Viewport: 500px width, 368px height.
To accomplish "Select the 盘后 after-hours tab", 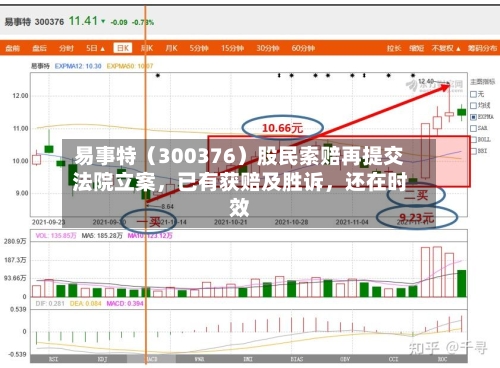I will [39, 48].
